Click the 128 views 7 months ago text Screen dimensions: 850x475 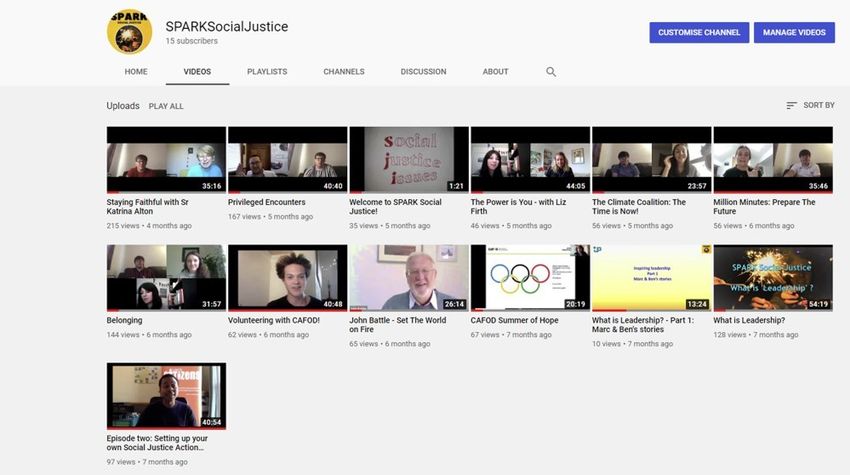pos(756,335)
